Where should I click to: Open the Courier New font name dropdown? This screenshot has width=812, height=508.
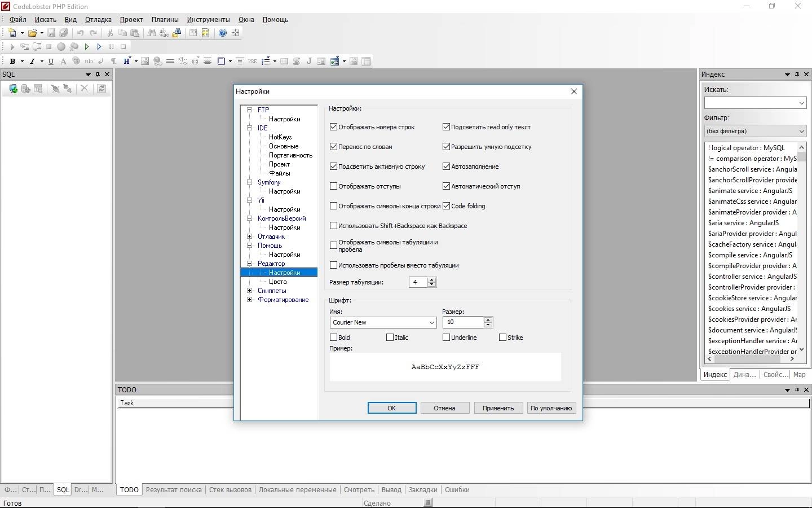(x=431, y=322)
